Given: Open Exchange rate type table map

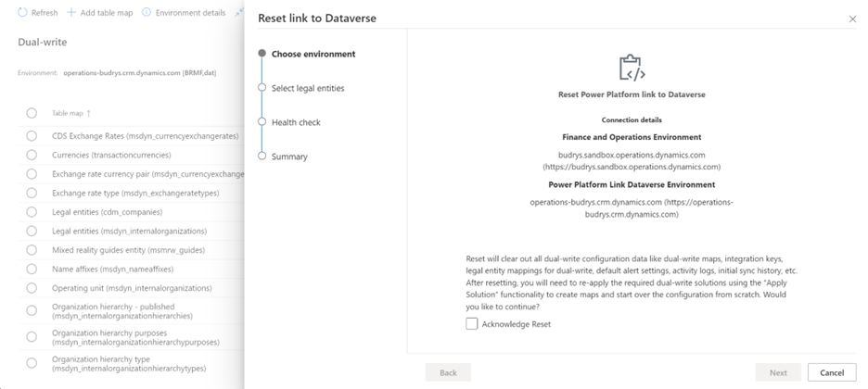Looking at the screenshot, I should pyautogui.click(x=135, y=194).
